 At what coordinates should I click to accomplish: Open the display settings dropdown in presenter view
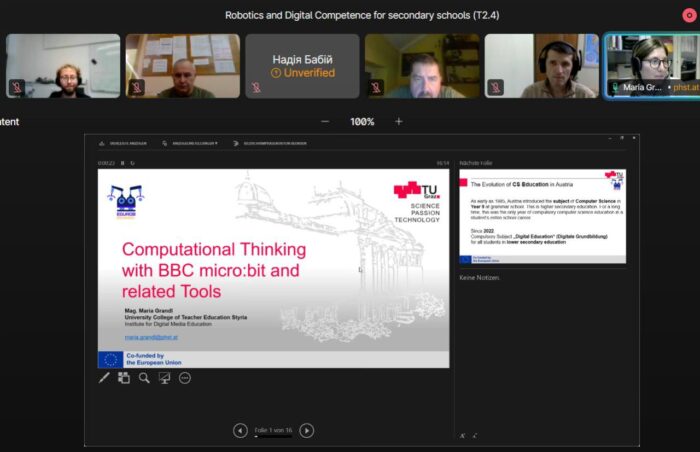tap(194, 143)
